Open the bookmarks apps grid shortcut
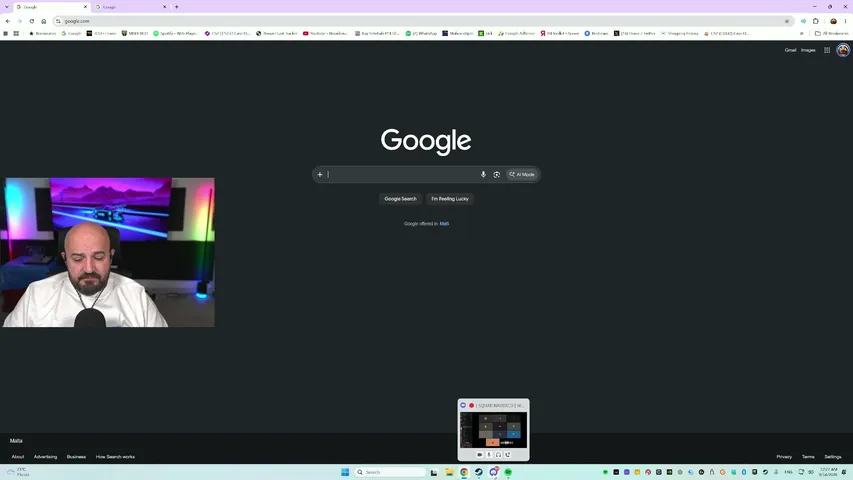853x480 pixels. 16,33
